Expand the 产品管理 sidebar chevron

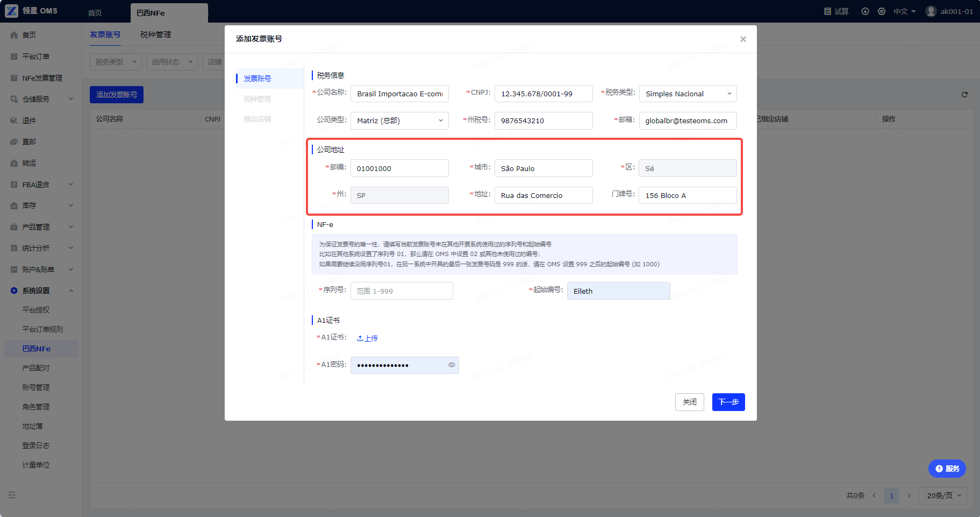71,227
